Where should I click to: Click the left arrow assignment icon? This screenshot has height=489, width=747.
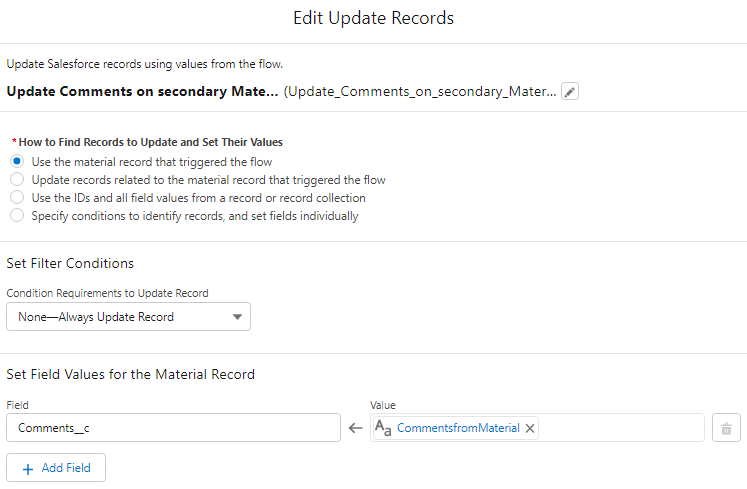tap(355, 428)
